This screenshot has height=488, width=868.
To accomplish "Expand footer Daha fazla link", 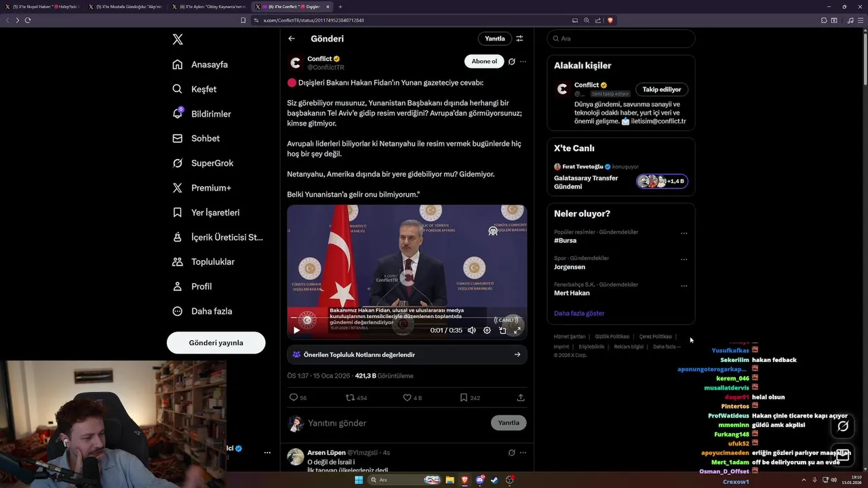I will pyautogui.click(x=667, y=347).
